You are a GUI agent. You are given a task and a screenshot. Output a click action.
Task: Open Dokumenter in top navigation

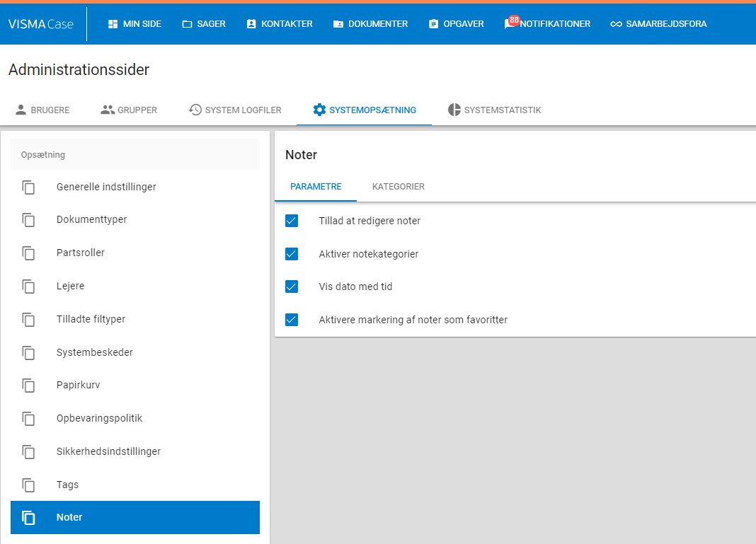(x=370, y=24)
